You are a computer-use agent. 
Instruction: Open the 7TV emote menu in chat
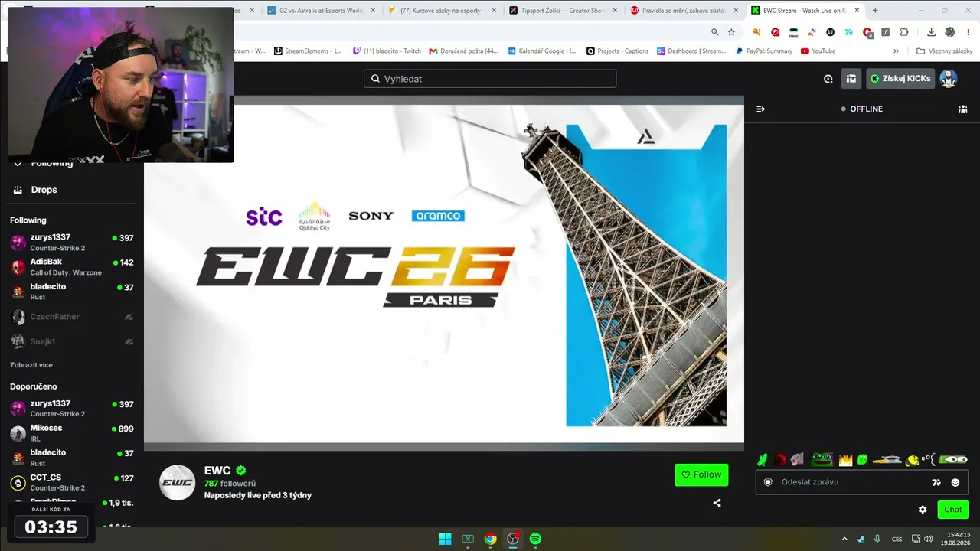(936, 482)
